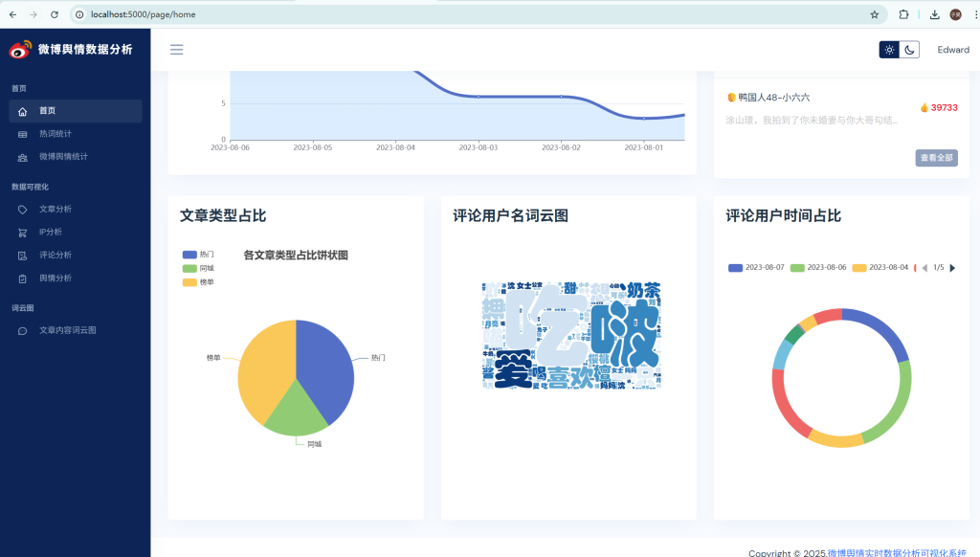
Task: Navigate to 舆情分析 in the sidebar
Action: (55, 278)
